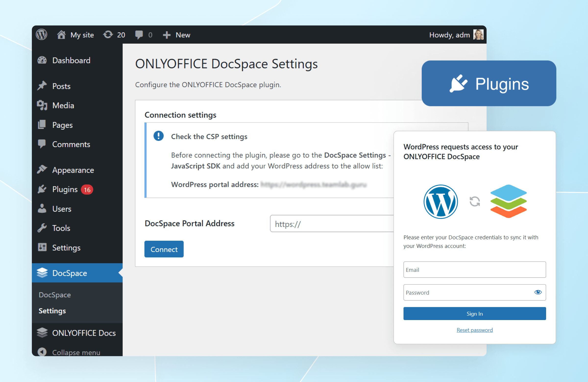Screen dimensions: 588x382
Task: Click the blue exclamation info icon
Action: point(159,136)
